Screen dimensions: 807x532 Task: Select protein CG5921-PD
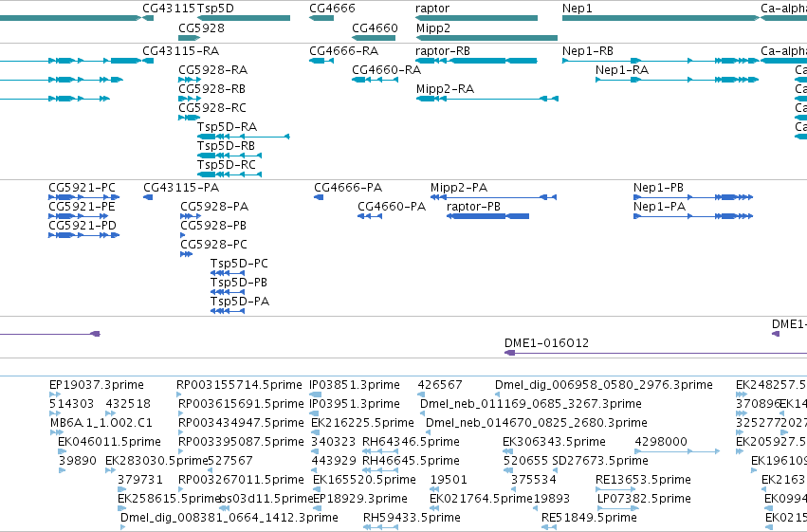[x=84, y=235]
